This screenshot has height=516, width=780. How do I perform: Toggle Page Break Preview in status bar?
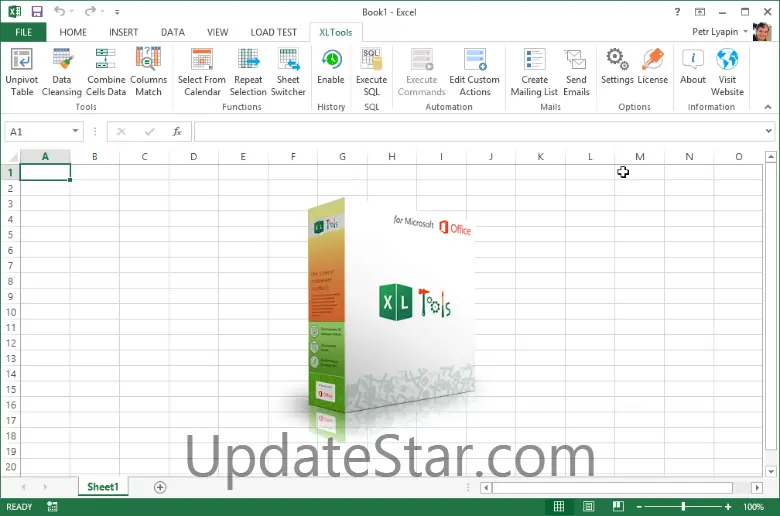618,507
